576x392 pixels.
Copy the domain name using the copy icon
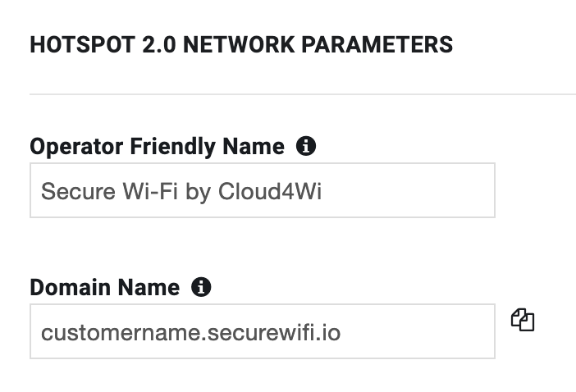point(523,320)
